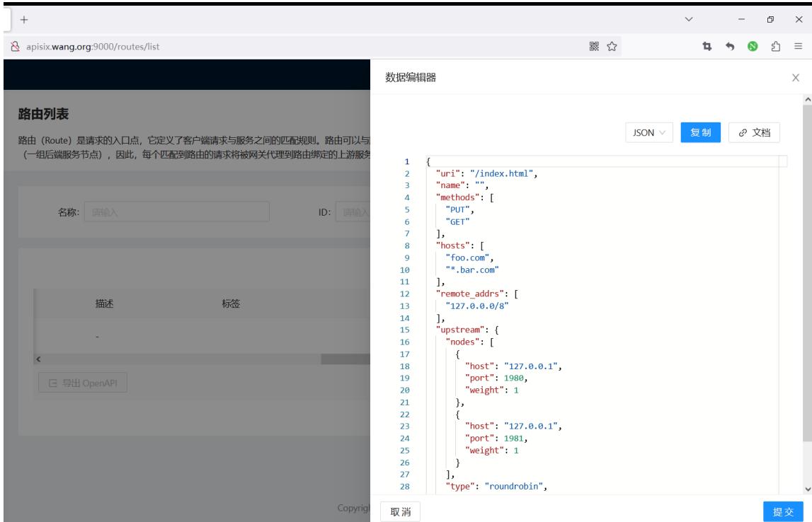The image size is (812, 522).
Task: Open the 文档 documentation link button
Action: click(754, 132)
